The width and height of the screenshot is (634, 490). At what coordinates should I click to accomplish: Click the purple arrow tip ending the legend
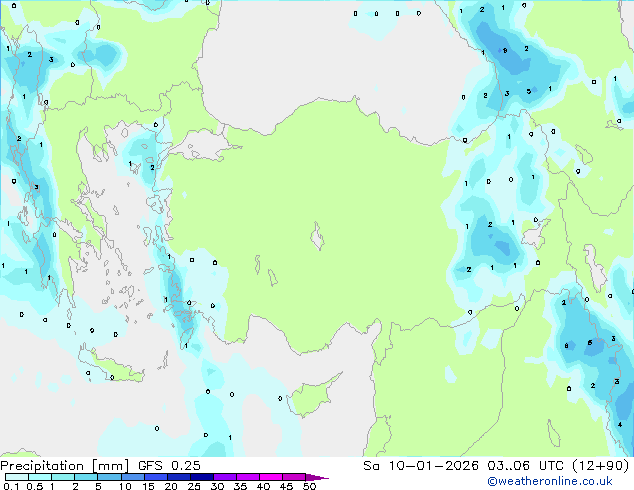coord(317,477)
